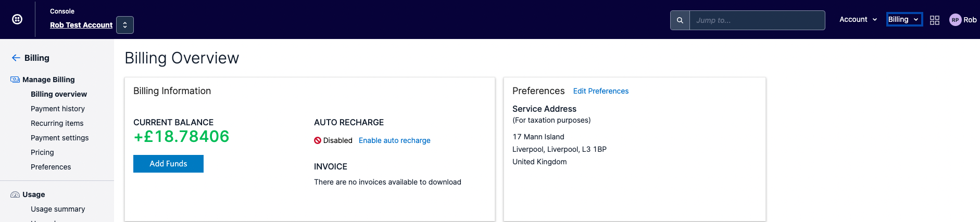Go back using the Billing arrow icon

tap(16, 58)
